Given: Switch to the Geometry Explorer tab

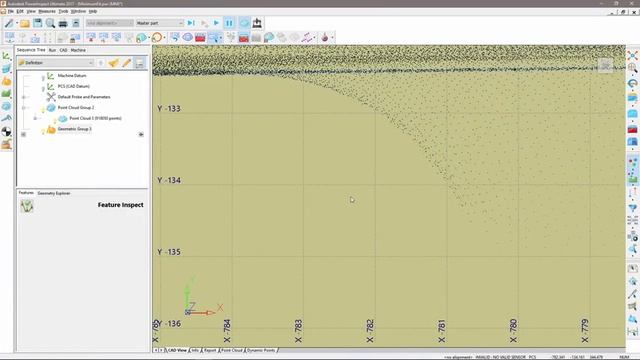Looking at the screenshot, I should pyautogui.click(x=54, y=193).
